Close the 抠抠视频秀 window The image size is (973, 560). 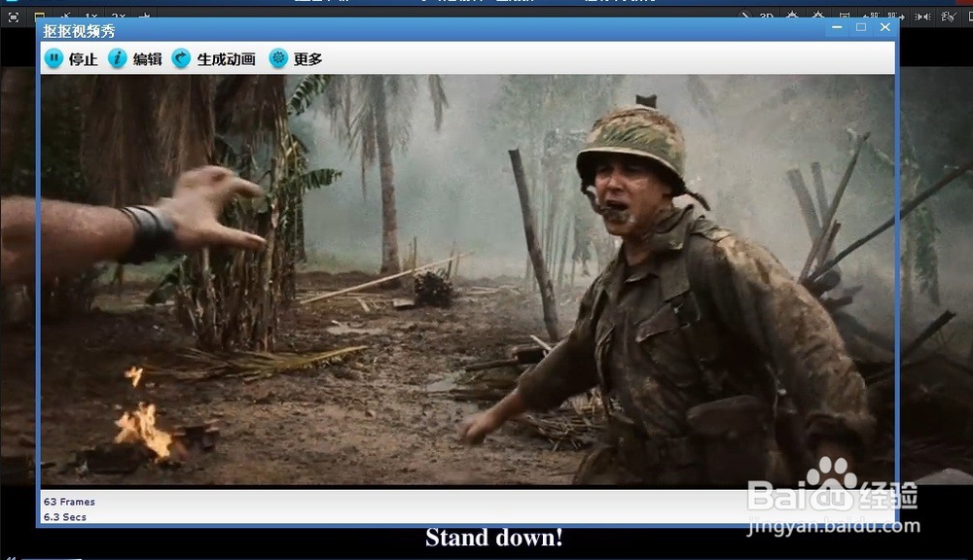(885, 27)
